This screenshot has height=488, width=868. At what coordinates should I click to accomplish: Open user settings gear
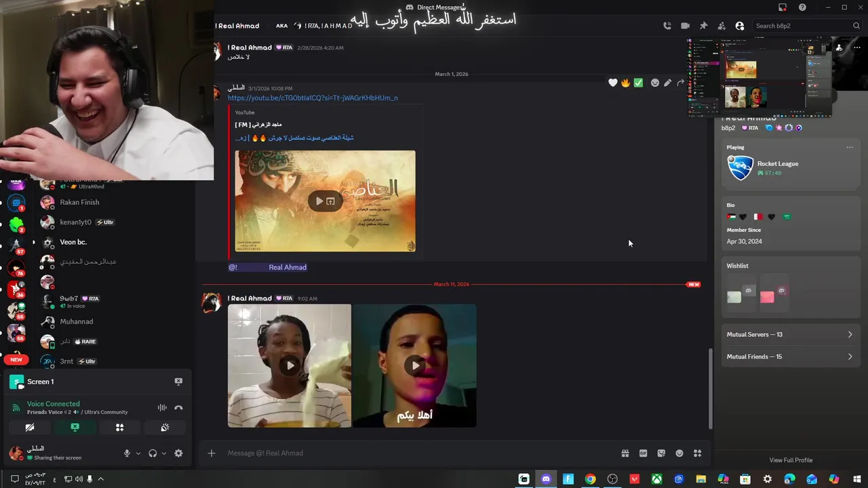(x=178, y=453)
